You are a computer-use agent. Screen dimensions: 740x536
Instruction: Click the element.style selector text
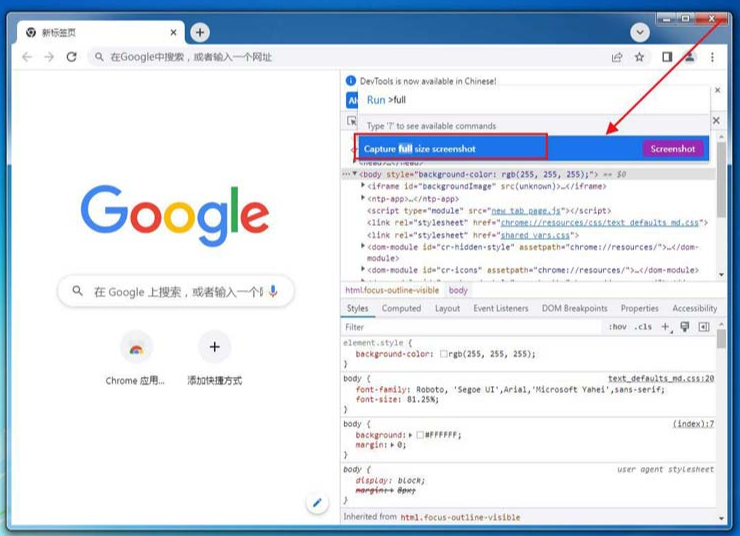(373, 343)
